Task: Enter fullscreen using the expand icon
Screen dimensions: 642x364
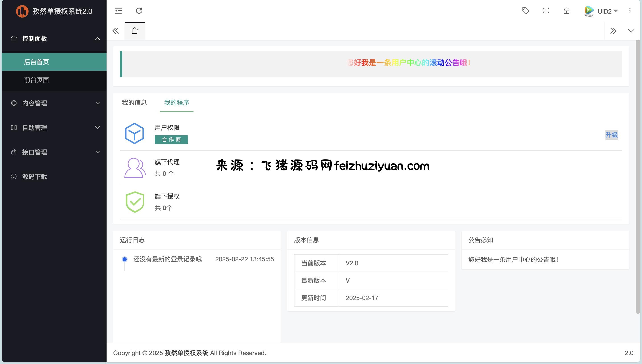Action: coord(546,11)
